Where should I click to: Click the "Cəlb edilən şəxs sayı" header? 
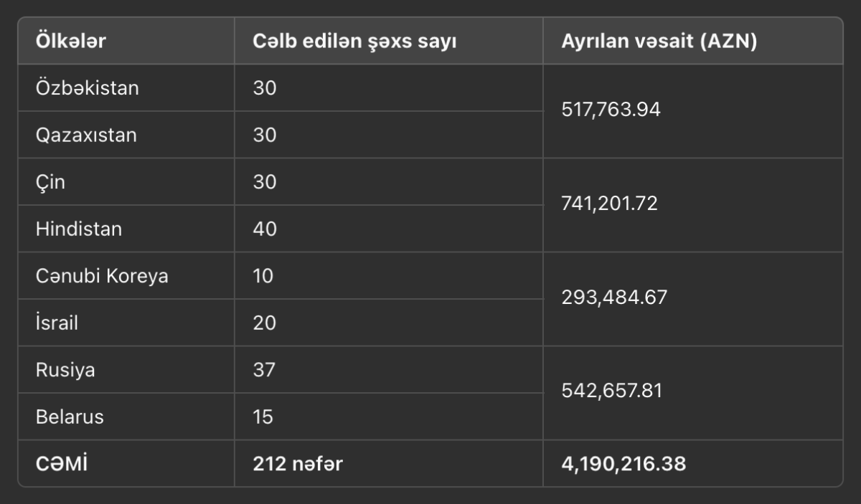click(354, 42)
